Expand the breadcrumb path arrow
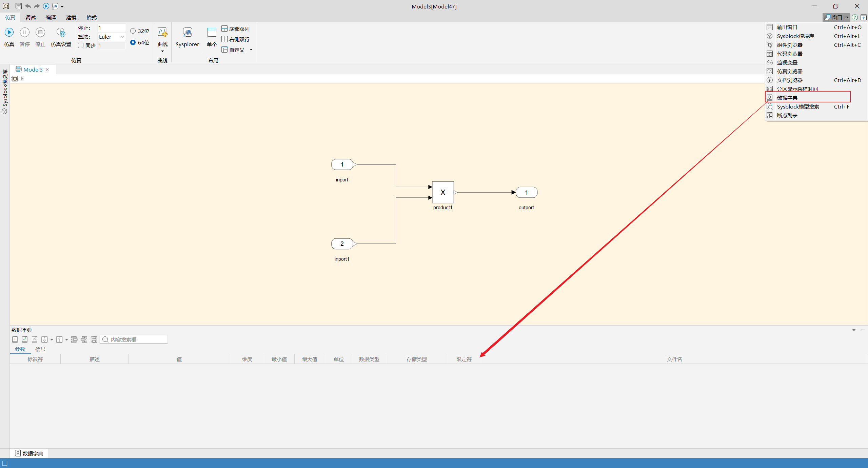The image size is (868, 468). point(22,78)
